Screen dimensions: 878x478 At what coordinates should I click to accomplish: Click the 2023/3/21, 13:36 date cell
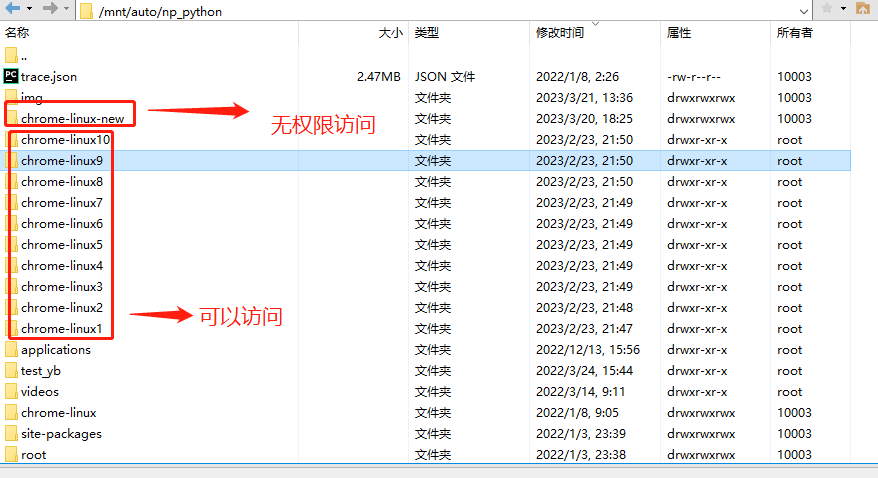click(x=585, y=98)
